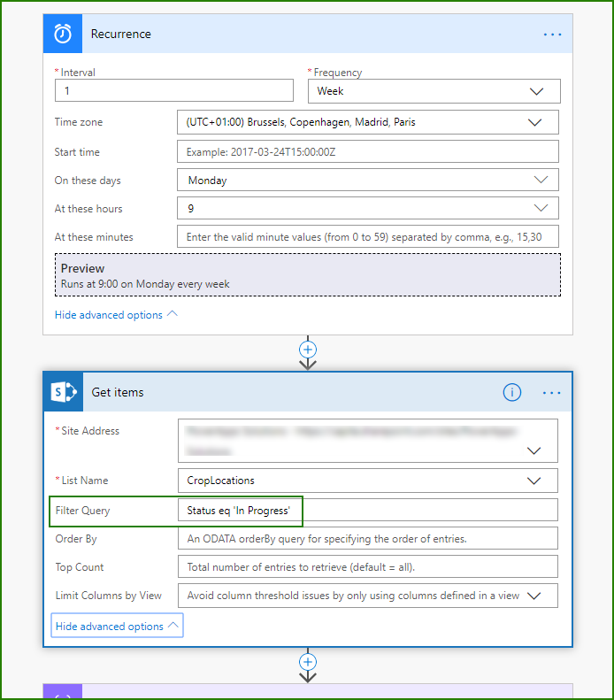614x700 pixels.
Task: Open the Get items info icon
Action: pyautogui.click(x=512, y=392)
